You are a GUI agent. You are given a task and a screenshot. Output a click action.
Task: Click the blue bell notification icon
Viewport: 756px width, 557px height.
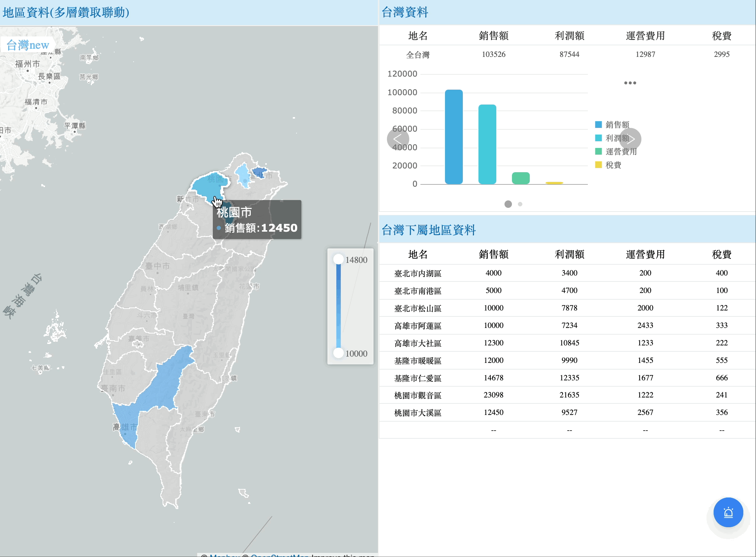(728, 512)
